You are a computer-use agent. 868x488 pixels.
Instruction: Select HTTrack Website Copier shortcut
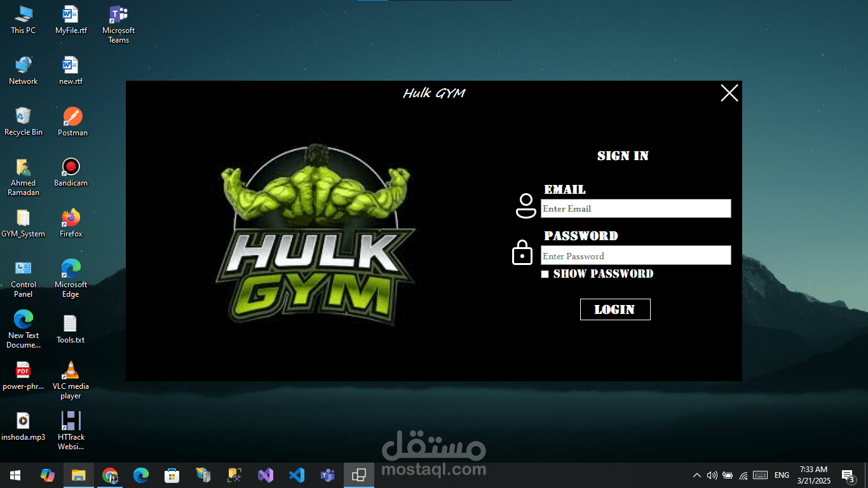coord(71,431)
